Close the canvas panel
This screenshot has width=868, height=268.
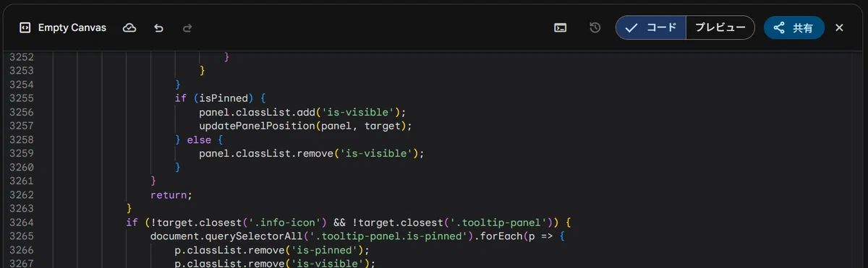point(839,27)
